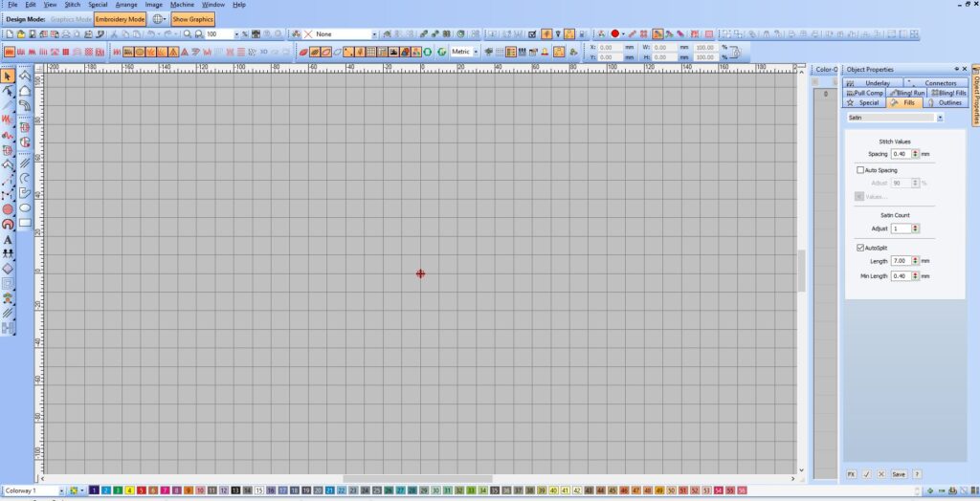The width and height of the screenshot is (980, 501).
Task: Click the globe icon beside Embroidery Mode
Action: pyautogui.click(x=157, y=19)
